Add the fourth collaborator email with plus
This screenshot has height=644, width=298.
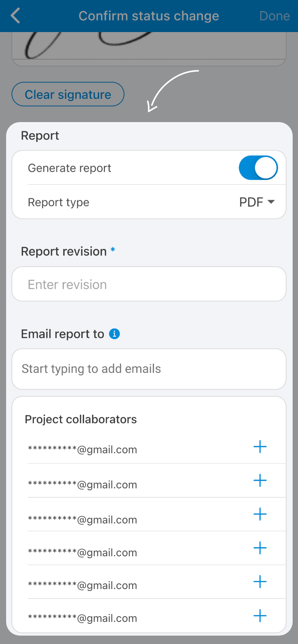(260, 548)
